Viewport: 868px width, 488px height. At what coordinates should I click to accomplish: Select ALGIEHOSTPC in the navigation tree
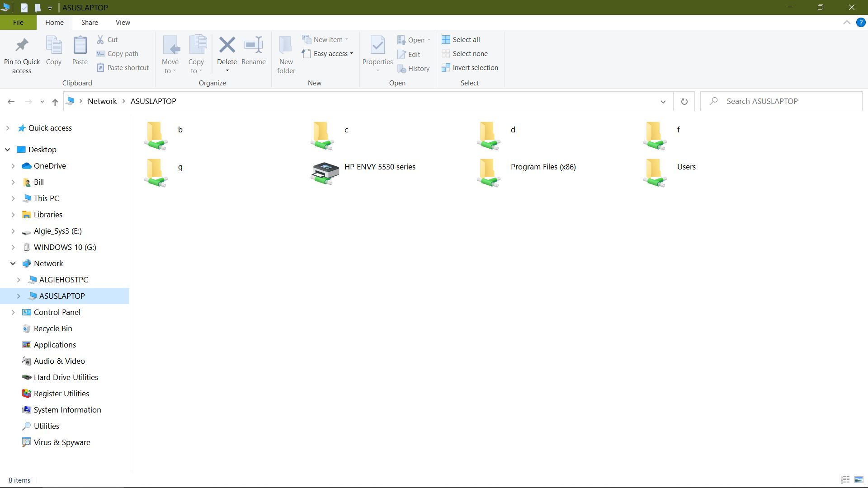(63, 280)
